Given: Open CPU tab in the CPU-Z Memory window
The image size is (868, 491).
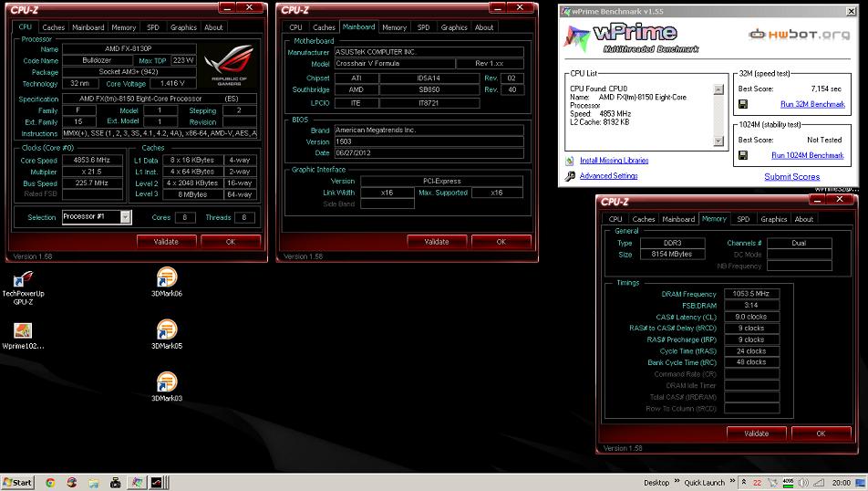Looking at the screenshot, I should point(615,219).
